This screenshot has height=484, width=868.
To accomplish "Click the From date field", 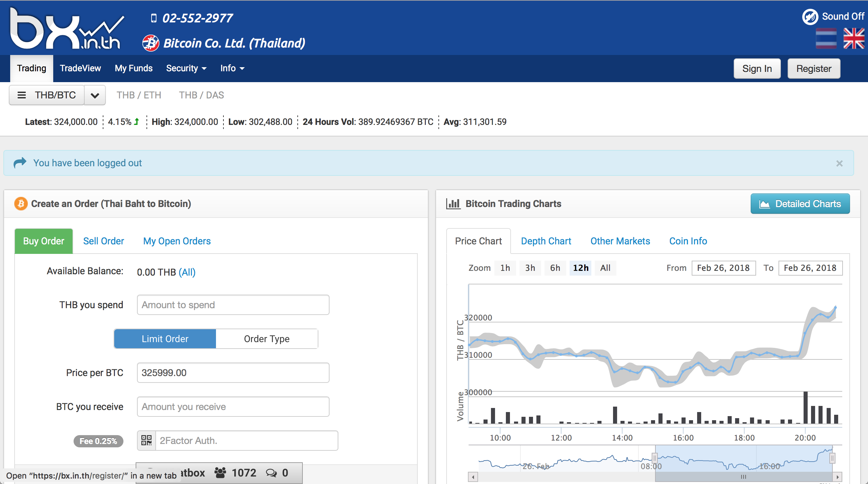I will point(724,268).
